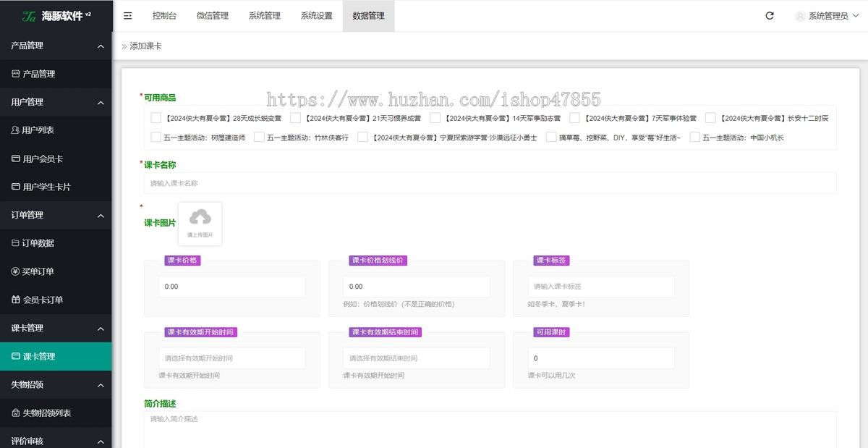Check 树屋建造师 activity checkbox
Viewport: 868px width, 448px height.
tap(156, 137)
